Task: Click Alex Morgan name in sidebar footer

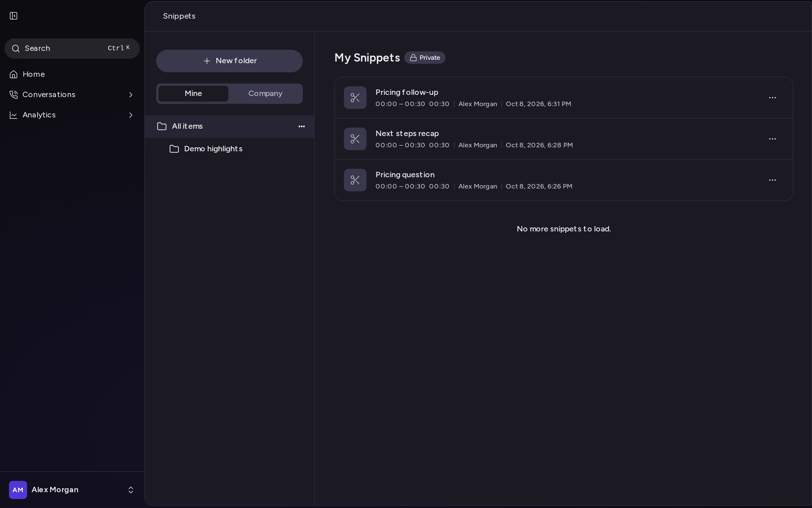Action: 55,490
